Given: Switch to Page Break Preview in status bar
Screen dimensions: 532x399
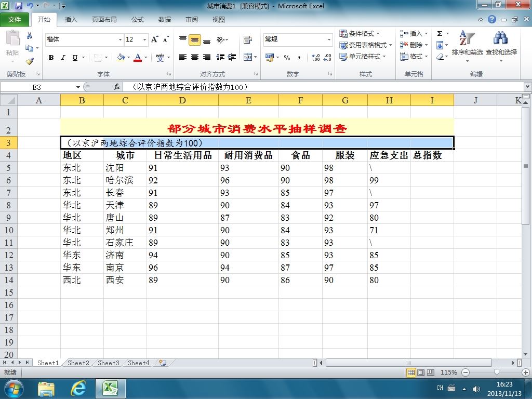Looking at the screenshot, I should pos(431,373).
